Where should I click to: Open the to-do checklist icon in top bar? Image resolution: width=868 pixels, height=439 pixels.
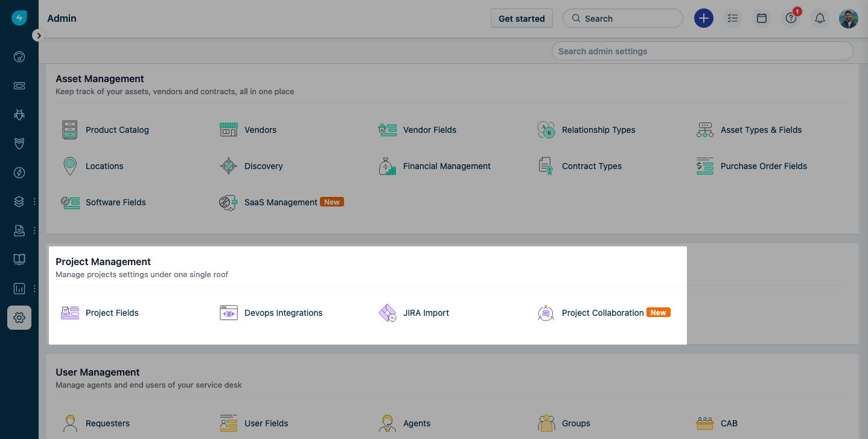pyautogui.click(x=733, y=18)
